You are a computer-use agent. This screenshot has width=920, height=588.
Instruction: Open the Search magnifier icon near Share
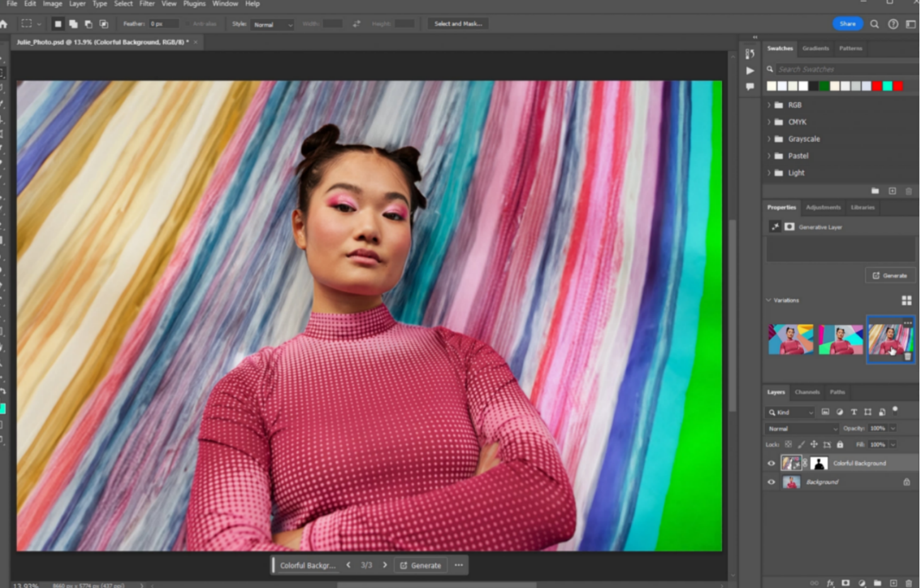875,24
